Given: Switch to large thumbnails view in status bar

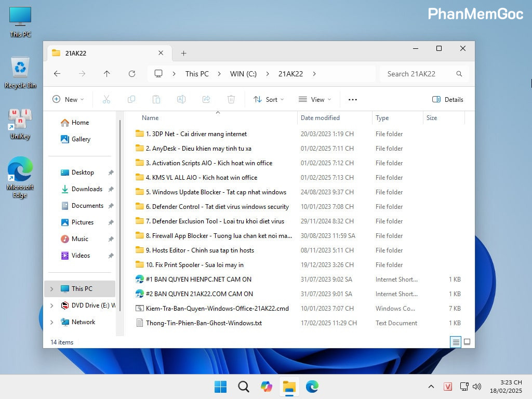Looking at the screenshot, I should tap(467, 342).
